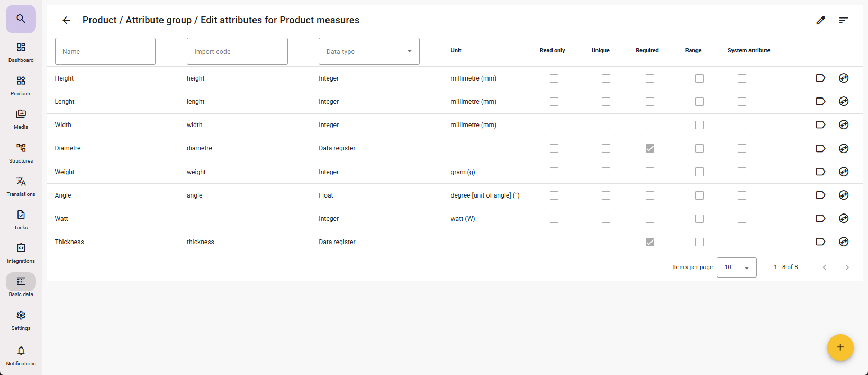Open Products in the sidebar

[x=21, y=85]
